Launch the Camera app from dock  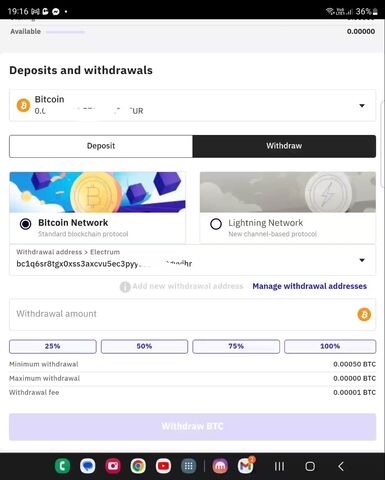coord(113,466)
